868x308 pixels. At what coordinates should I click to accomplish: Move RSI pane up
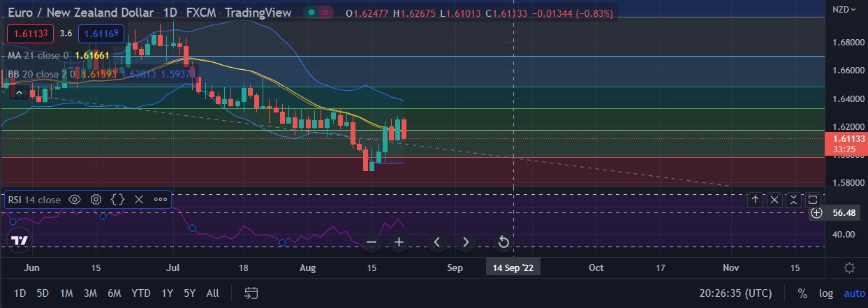tap(755, 200)
